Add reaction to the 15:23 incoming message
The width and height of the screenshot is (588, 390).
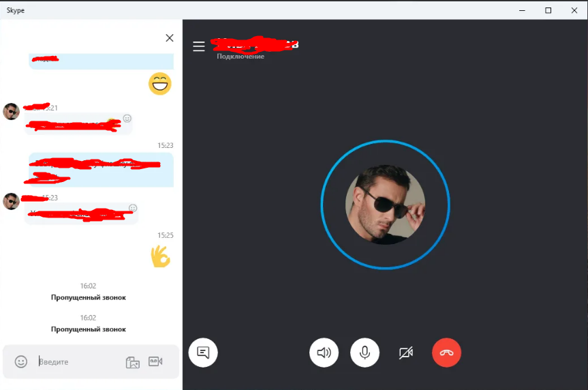133,209
